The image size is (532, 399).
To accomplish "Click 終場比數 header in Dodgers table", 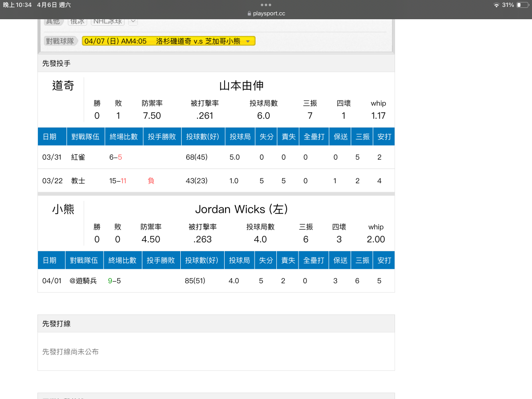I will point(124,136).
